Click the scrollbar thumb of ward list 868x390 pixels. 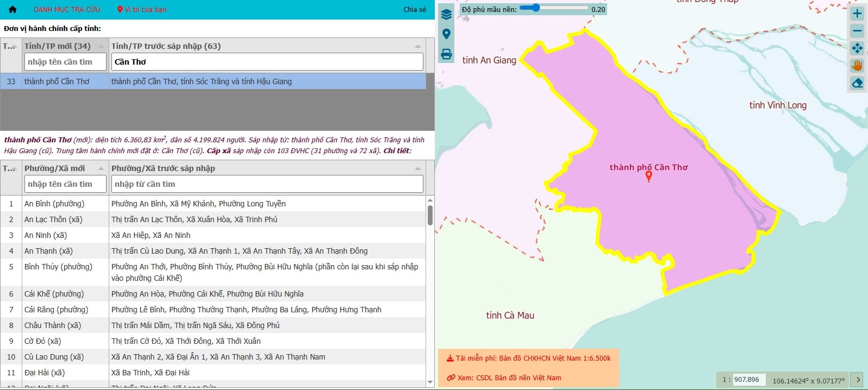[430, 215]
